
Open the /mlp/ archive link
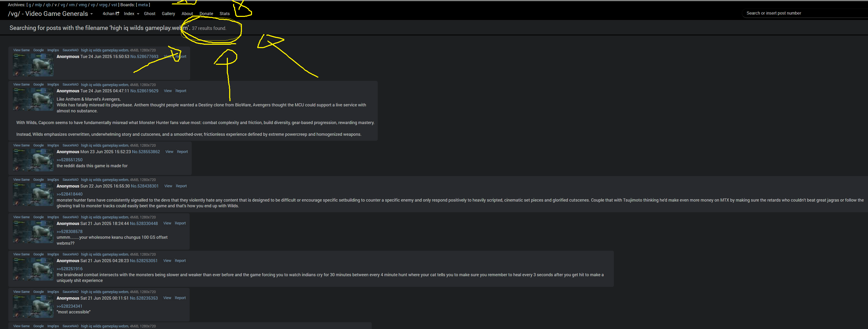coord(38,5)
